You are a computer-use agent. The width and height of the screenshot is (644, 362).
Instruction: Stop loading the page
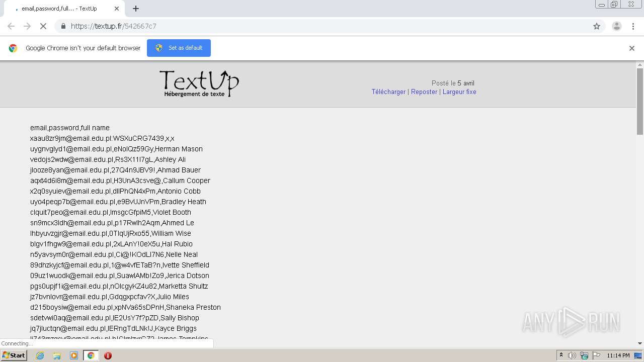click(43, 26)
